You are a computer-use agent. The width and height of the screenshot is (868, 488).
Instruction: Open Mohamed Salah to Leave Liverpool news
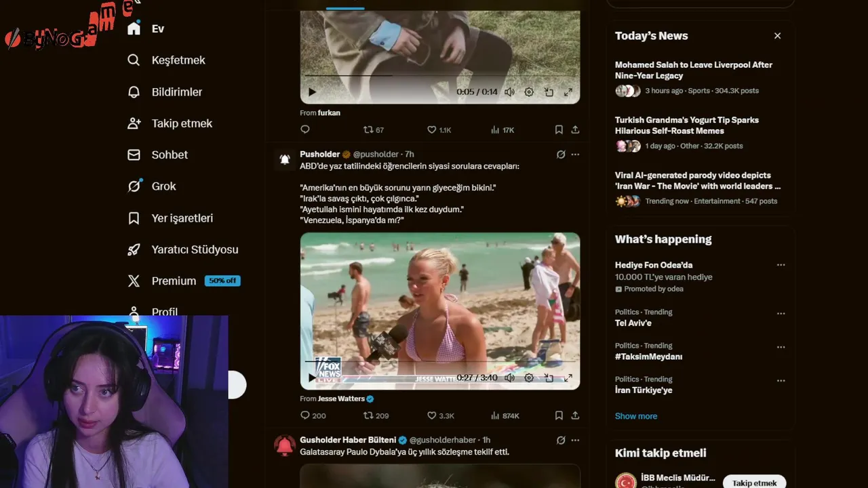(x=694, y=70)
